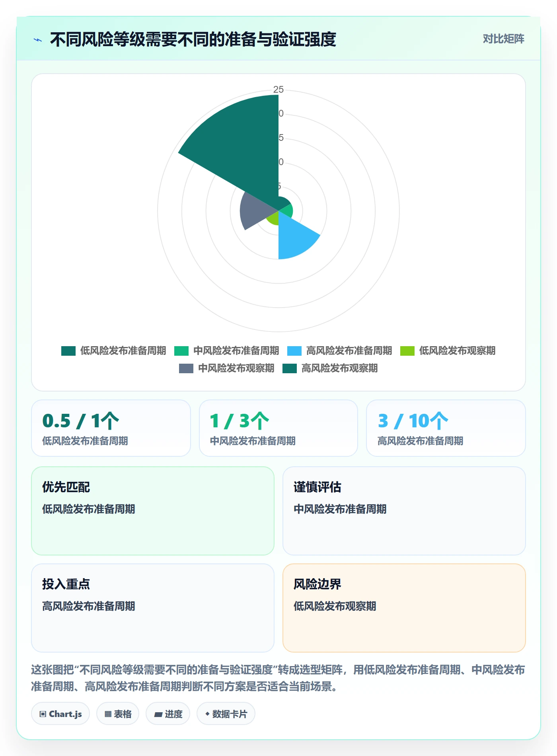Click the lime green chart sector
The image size is (557, 756).
(274, 218)
